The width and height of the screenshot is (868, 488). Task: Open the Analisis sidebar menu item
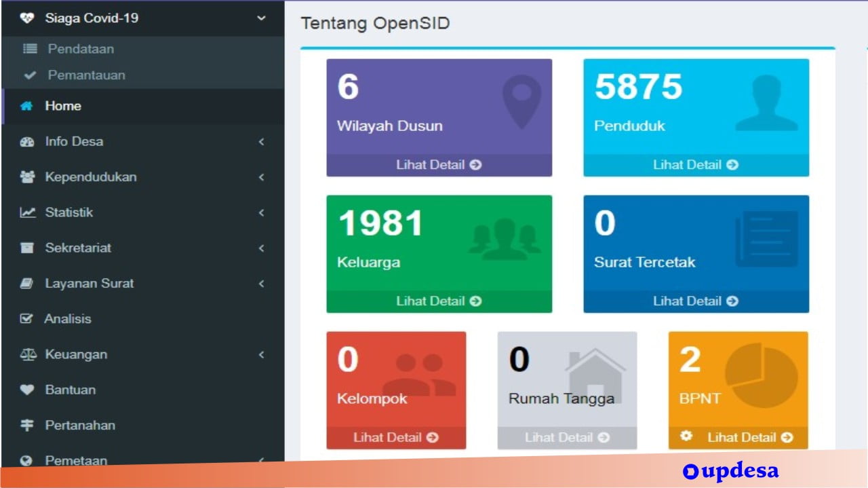click(x=67, y=319)
